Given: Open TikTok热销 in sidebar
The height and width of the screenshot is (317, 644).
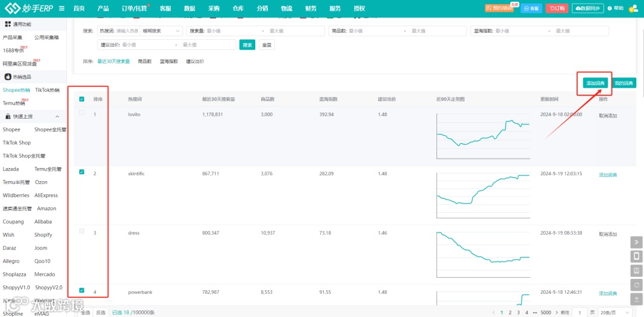Looking at the screenshot, I should point(47,90).
